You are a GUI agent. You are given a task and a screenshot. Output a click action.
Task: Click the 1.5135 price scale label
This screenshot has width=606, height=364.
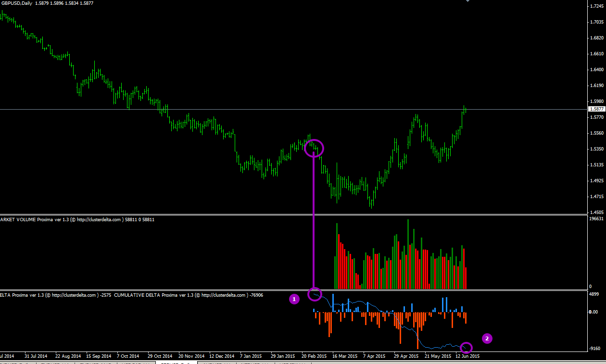click(596, 165)
